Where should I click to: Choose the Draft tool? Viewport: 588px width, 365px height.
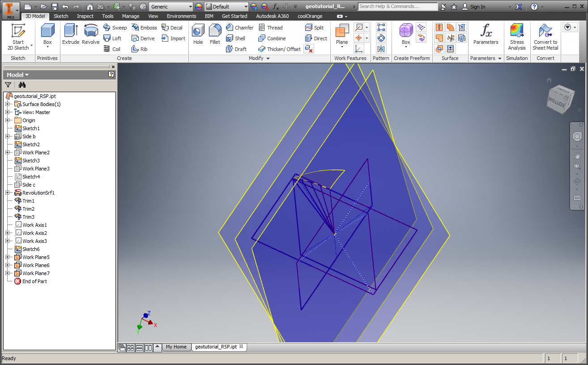(236, 49)
